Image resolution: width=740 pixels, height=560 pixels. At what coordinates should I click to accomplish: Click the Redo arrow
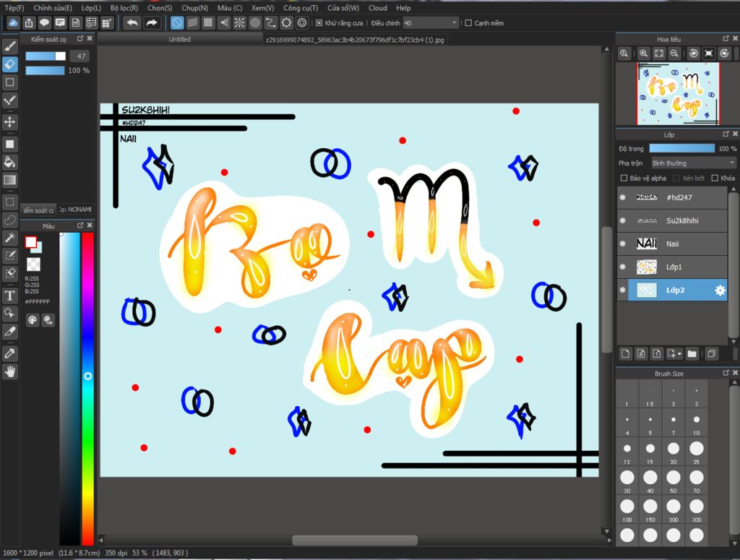[152, 22]
